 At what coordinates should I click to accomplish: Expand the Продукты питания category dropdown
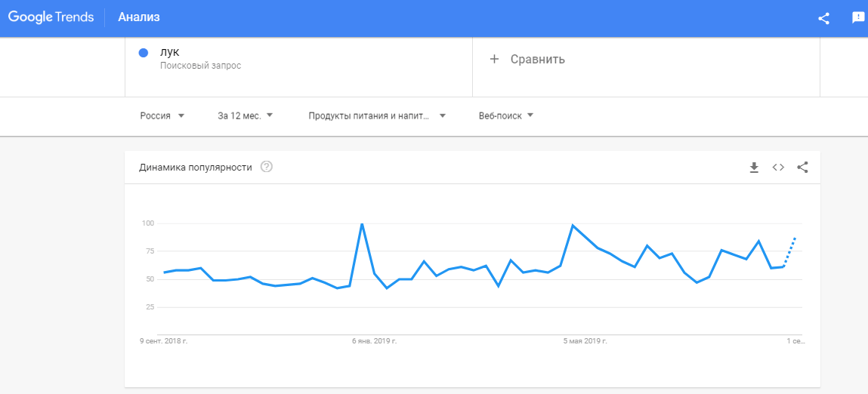377,115
